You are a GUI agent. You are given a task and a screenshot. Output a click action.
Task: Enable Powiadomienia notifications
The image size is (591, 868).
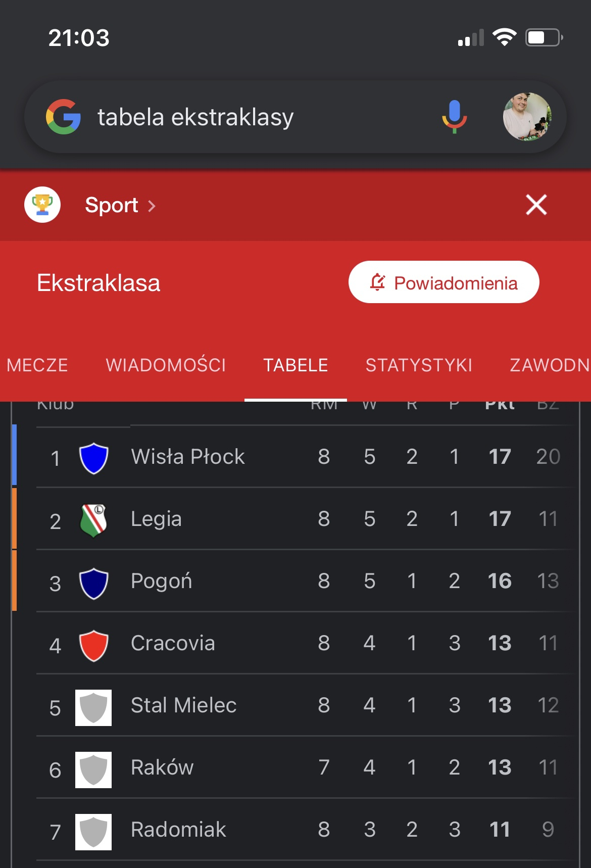pos(444,282)
